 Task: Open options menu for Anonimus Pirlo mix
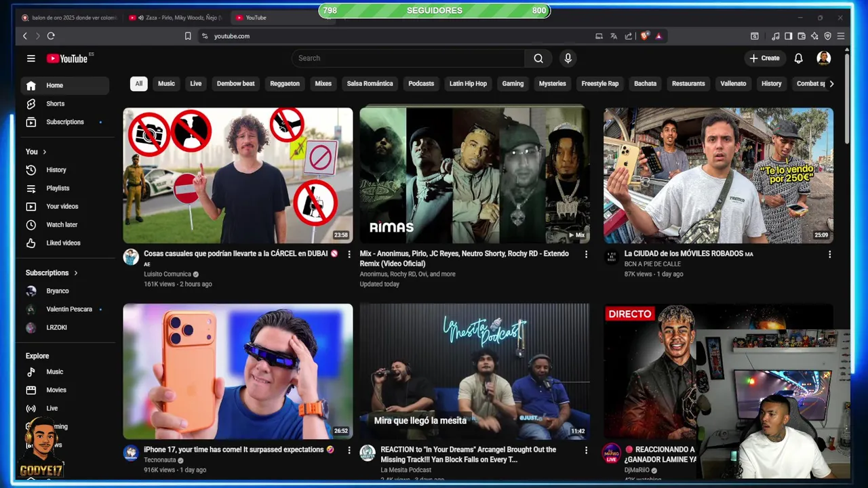(x=586, y=254)
